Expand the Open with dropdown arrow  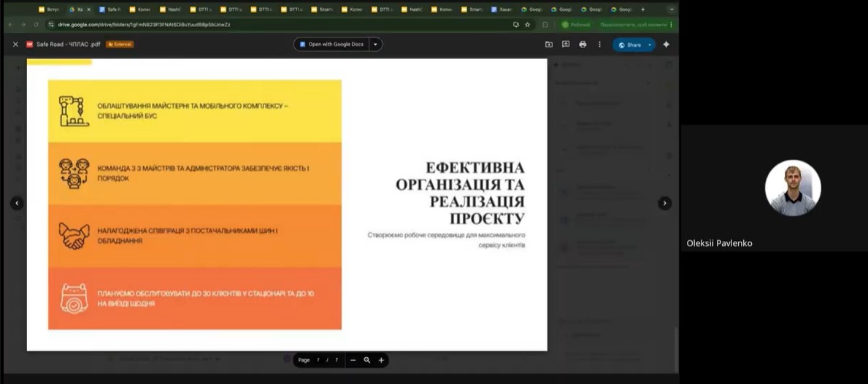376,45
